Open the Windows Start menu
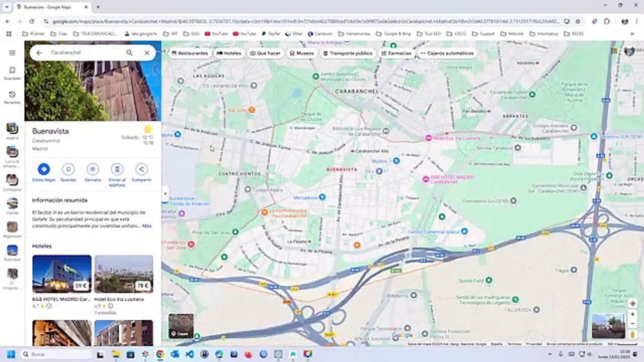The width and height of the screenshot is (644, 362). 11,354
